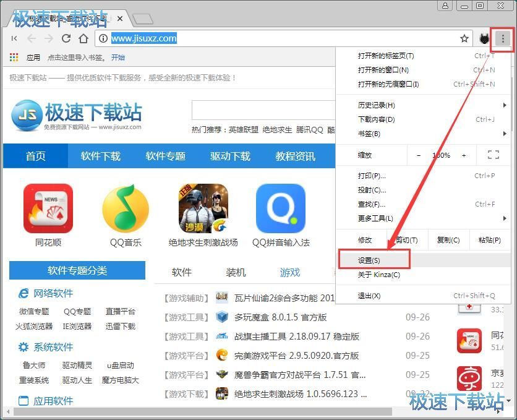This screenshot has width=517, height=420.
Task: Open the 鲁大师 link
Action: click(x=34, y=366)
